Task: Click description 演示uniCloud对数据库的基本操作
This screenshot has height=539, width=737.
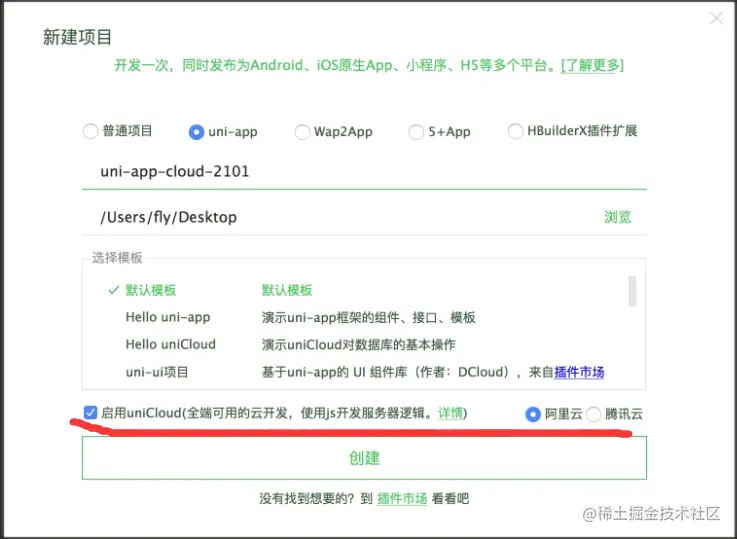Action: 359,344
